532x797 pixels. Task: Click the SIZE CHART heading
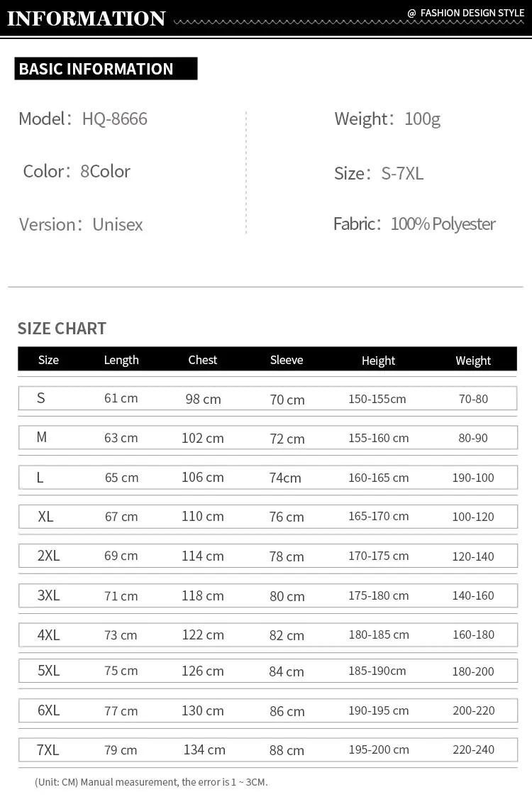tap(62, 329)
